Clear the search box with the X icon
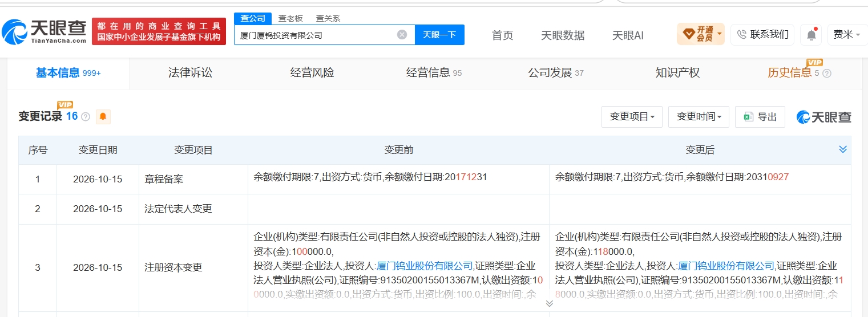Viewport: 868px width, 317px height. pos(402,35)
